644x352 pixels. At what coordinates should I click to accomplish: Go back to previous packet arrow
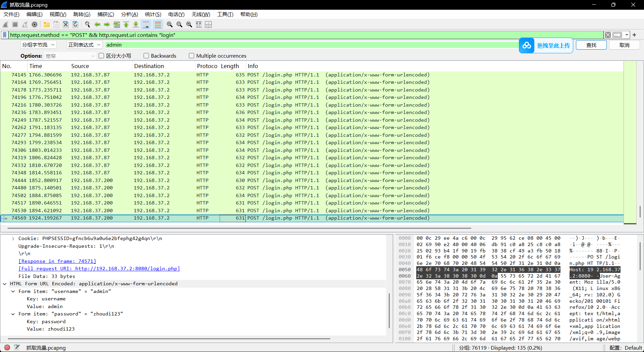point(97,24)
